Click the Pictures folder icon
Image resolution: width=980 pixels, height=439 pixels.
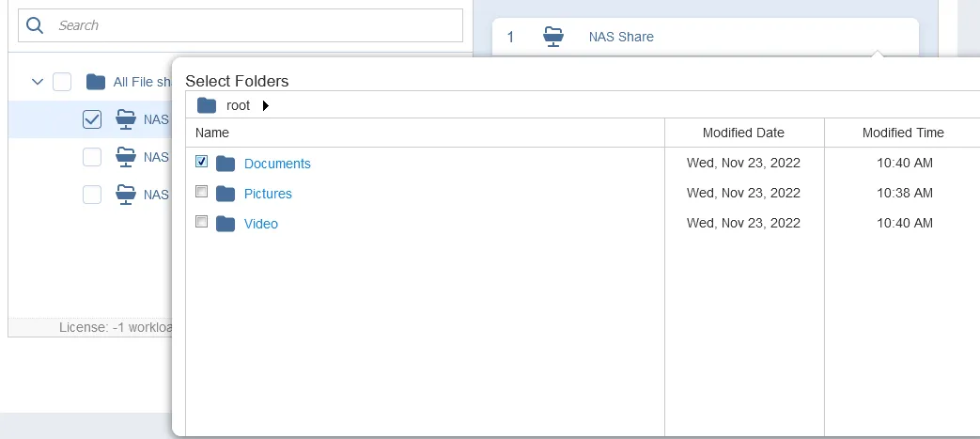click(x=225, y=194)
